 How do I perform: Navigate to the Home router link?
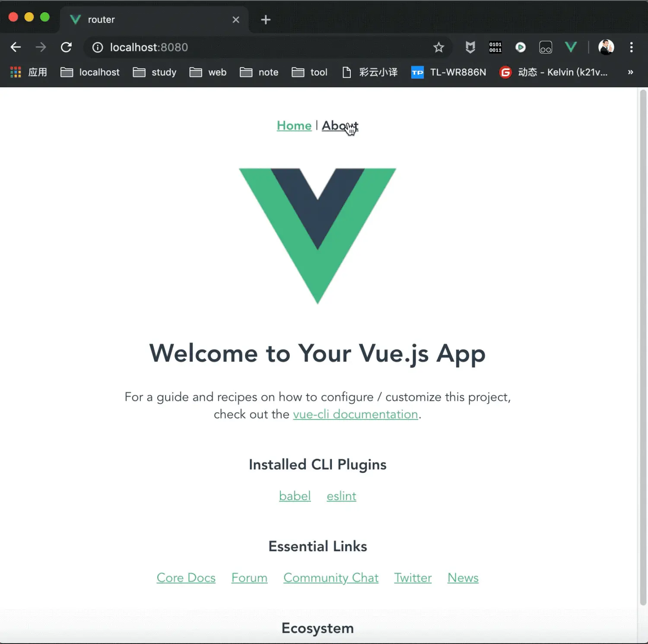(x=294, y=126)
